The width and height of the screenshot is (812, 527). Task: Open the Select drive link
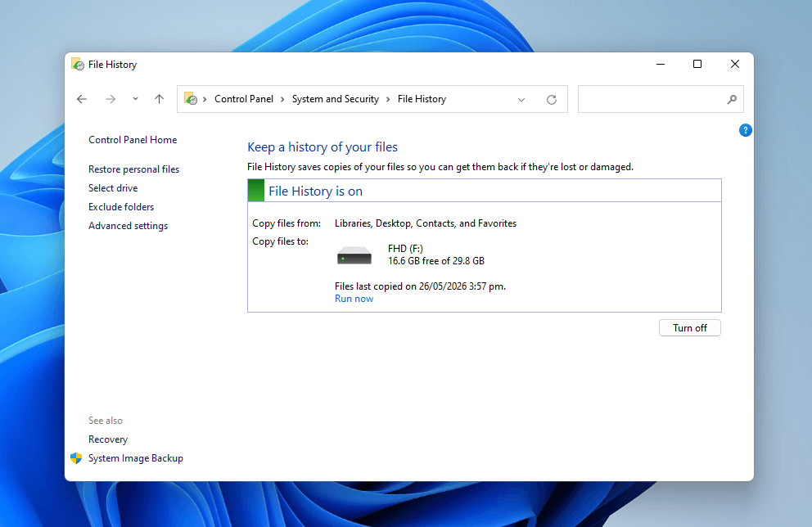113,188
